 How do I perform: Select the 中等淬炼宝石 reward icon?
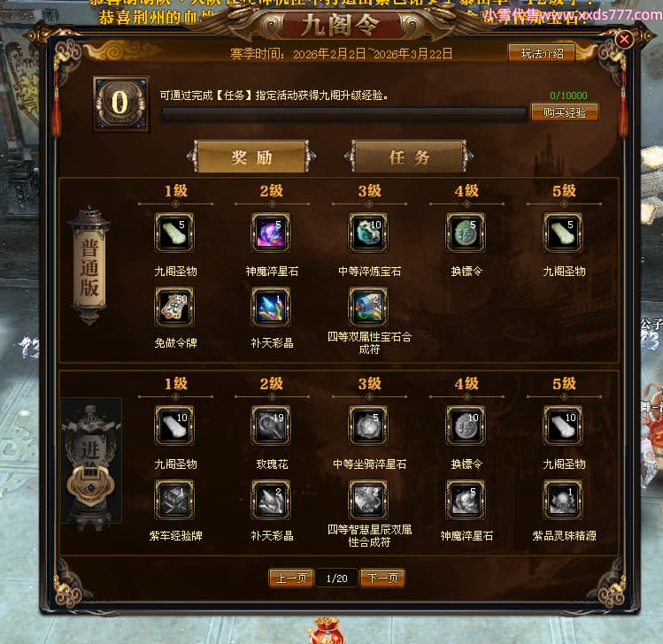368,233
